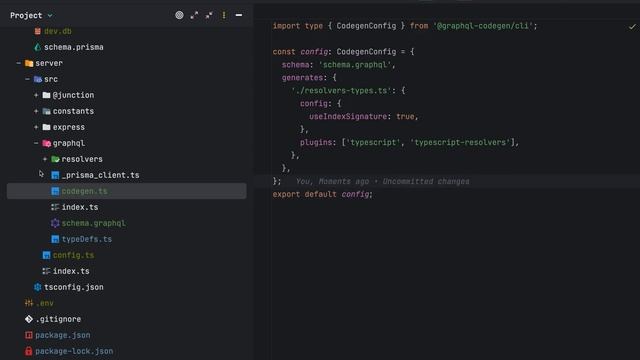Click the Expand All icon in Project toolbar
The height and width of the screenshot is (360, 640).
(194, 15)
